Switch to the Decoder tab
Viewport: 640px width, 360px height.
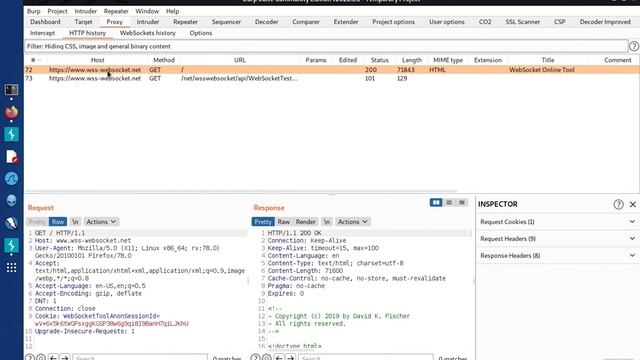[x=266, y=22]
